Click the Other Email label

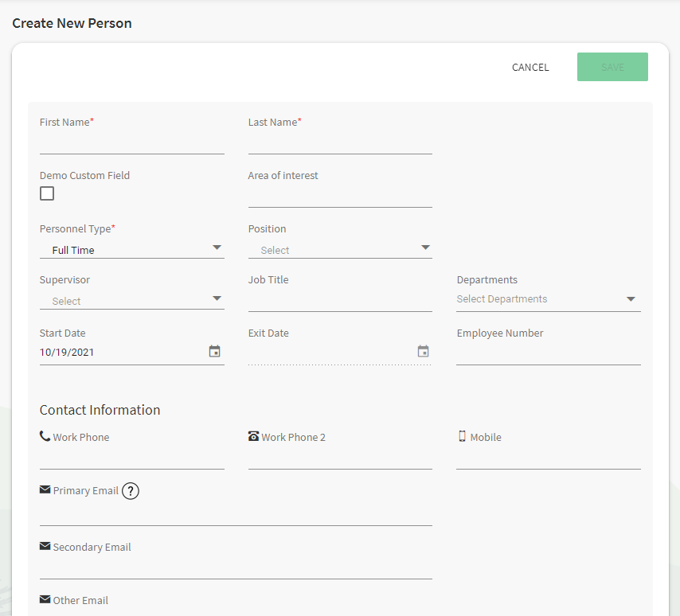[x=80, y=600]
